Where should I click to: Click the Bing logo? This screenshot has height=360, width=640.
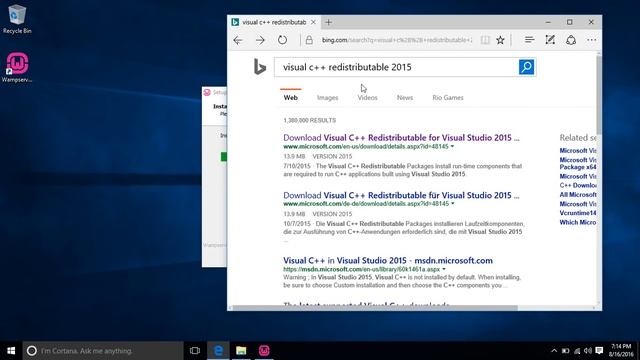[260, 67]
